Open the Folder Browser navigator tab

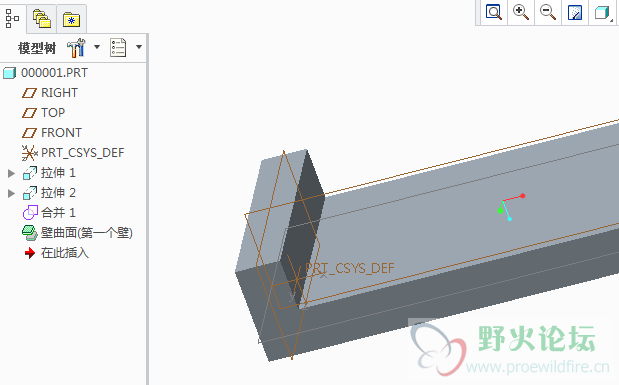click(42, 19)
